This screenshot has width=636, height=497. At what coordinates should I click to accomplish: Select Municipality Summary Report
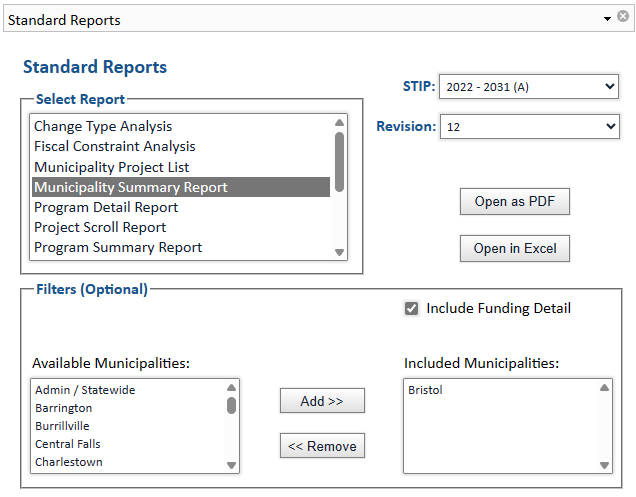tap(181, 187)
